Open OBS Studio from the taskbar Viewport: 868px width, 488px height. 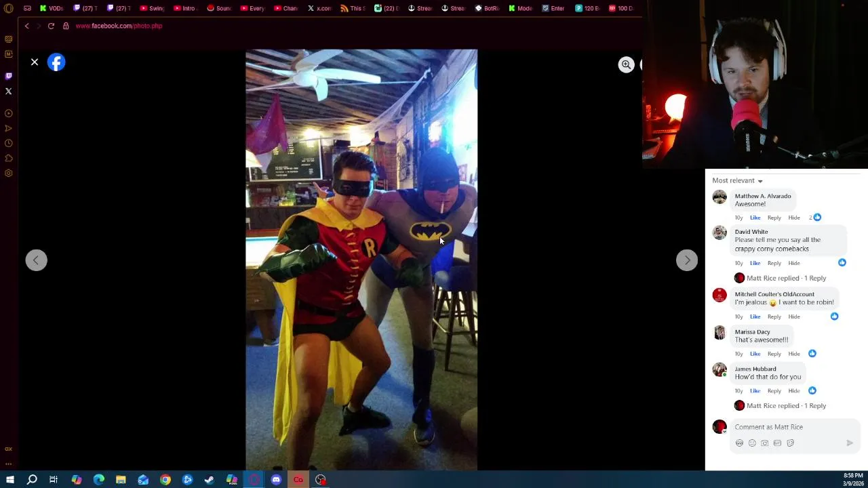pyautogui.click(x=321, y=480)
